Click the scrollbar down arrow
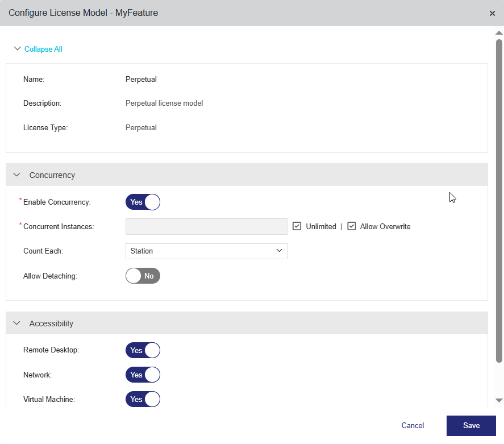The image size is (504, 444). click(x=499, y=400)
